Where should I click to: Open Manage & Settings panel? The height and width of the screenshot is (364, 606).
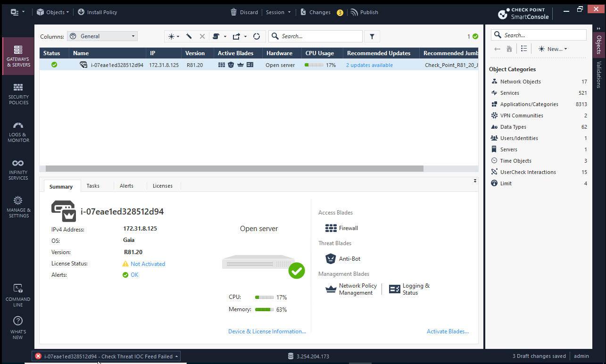[x=18, y=207]
